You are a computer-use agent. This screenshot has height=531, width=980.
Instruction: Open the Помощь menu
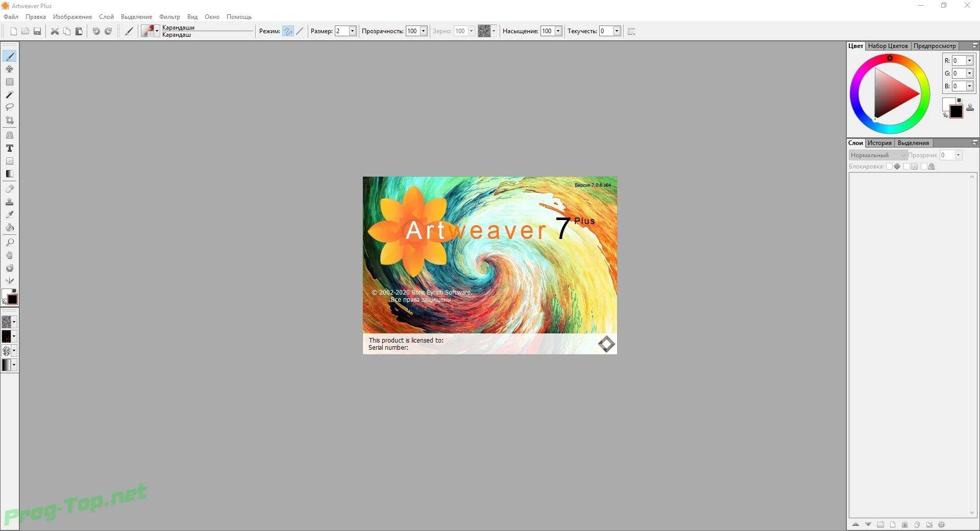[239, 17]
